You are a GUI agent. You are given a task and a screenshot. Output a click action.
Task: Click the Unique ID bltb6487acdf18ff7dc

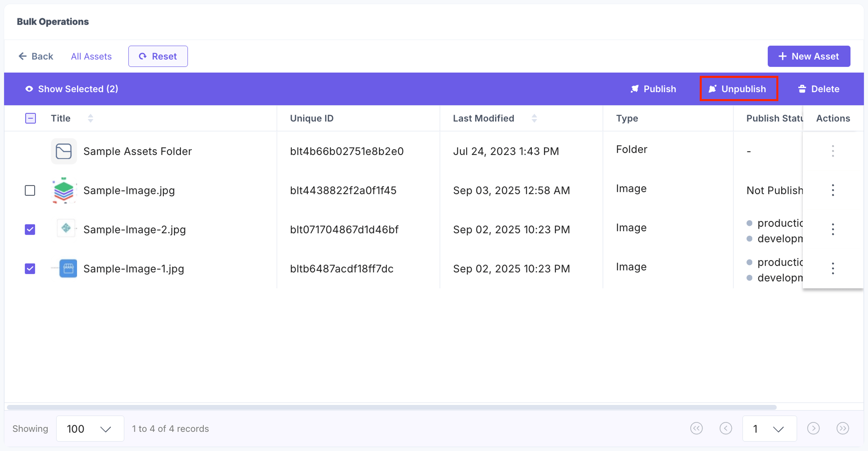pyautogui.click(x=342, y=269)
